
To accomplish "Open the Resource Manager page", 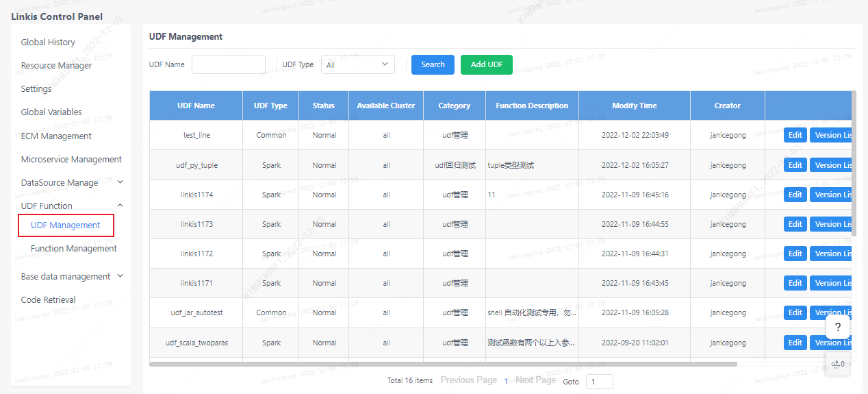I will [x=56, y=66].
